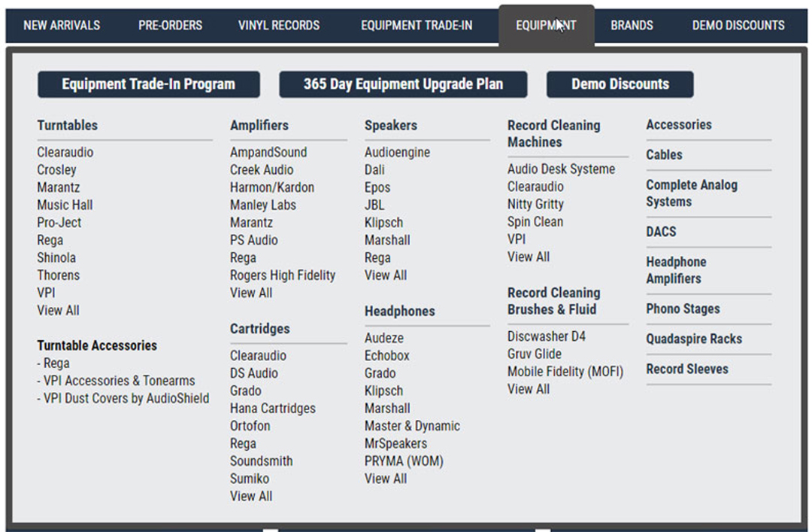Viewport: 812px width, 532px height.
Task: Open the Accessories category
Action: (x=679, y=125)
